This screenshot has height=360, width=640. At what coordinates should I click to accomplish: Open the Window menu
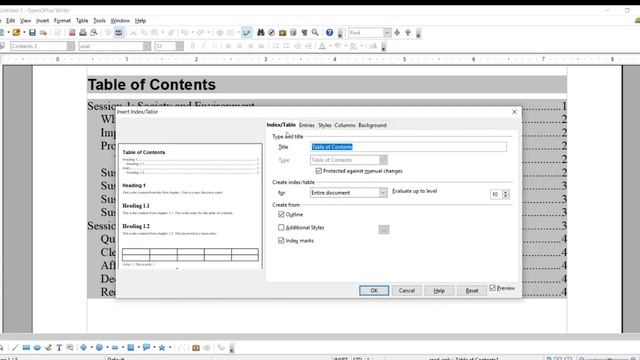click(x=120, y=20)
